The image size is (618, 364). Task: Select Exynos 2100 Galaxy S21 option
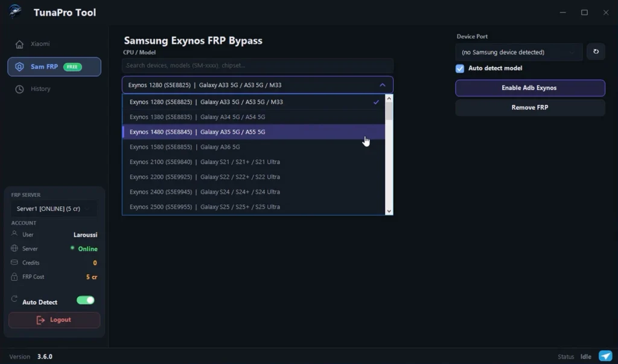(253, 162)
